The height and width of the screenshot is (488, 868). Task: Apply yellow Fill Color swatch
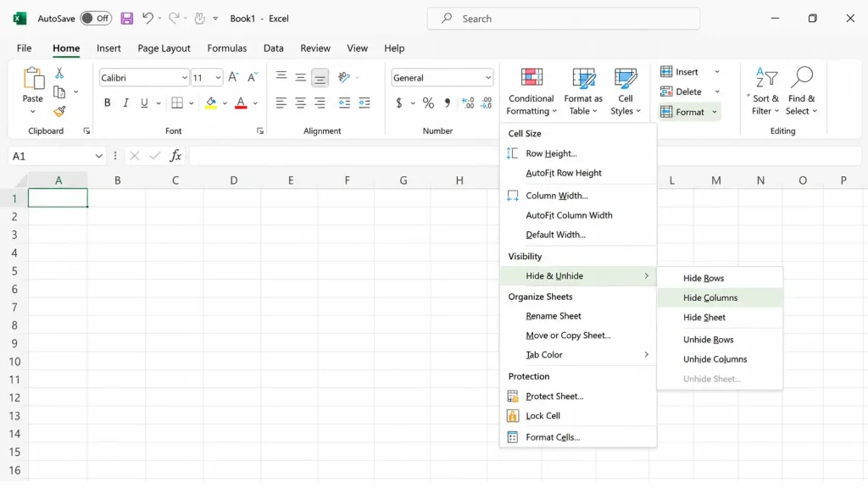click(211, 103)
